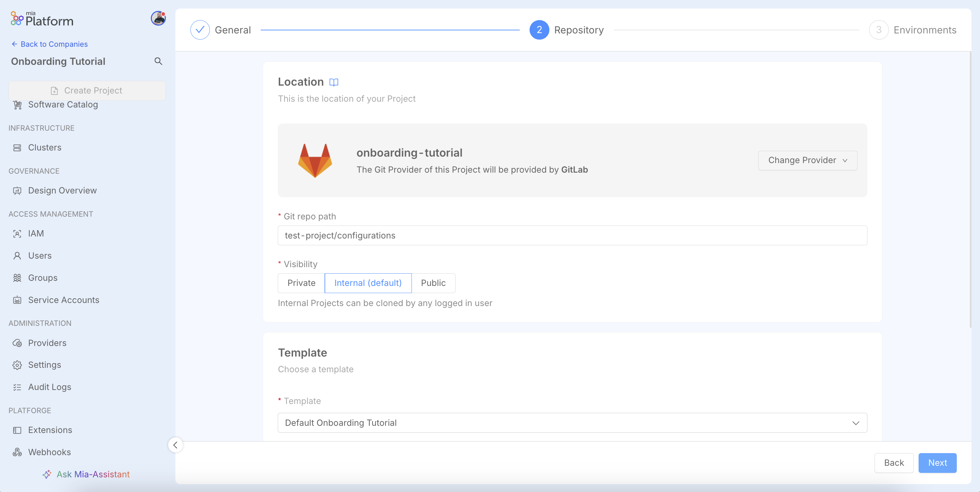The width and height of the screenshot is (980, 492).
Task: Click the Create Project button
Action: point(87,90)
